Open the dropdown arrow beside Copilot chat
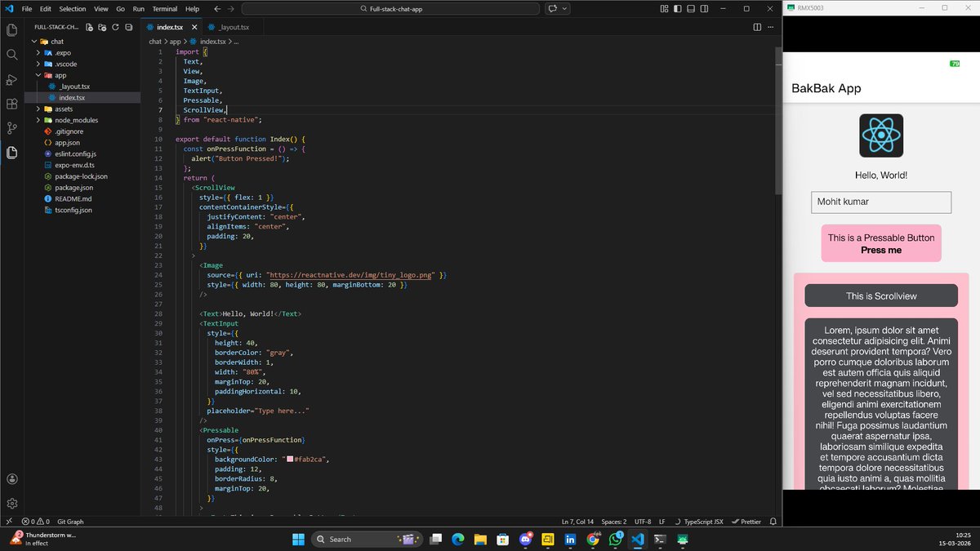980x551 pixels. point(564,9)
